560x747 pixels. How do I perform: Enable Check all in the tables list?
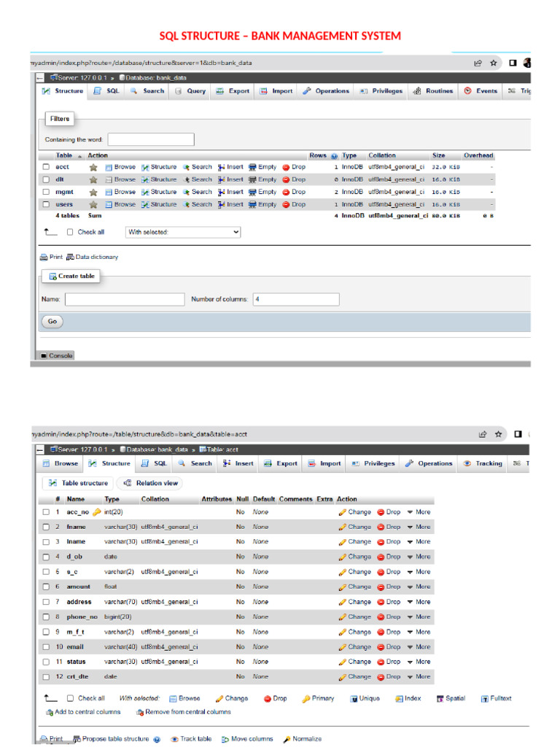(70, 232)
